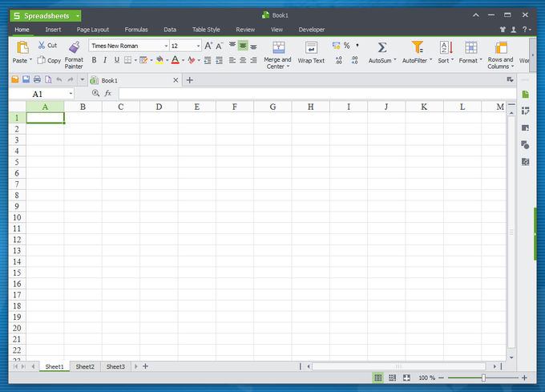Expand the Sort dropdown arrow

[453, 60]
